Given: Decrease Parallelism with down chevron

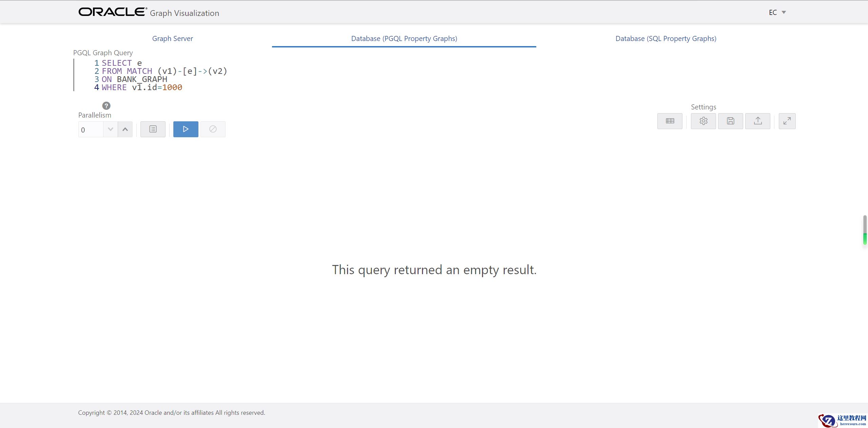Looking at the screenshot, I should (x=110, y=129).
